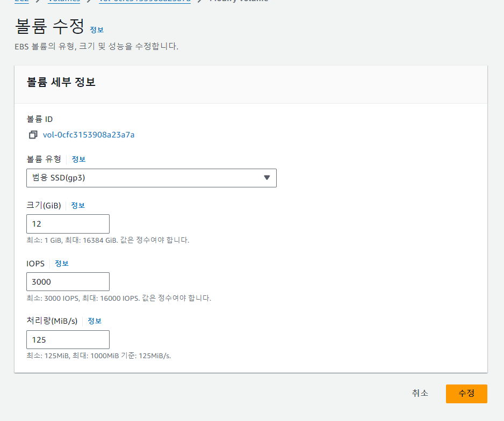Screen dimensions: 504x421
Task: Open the 정보 link beside IOPS
Action: click(x=62, y=264)
